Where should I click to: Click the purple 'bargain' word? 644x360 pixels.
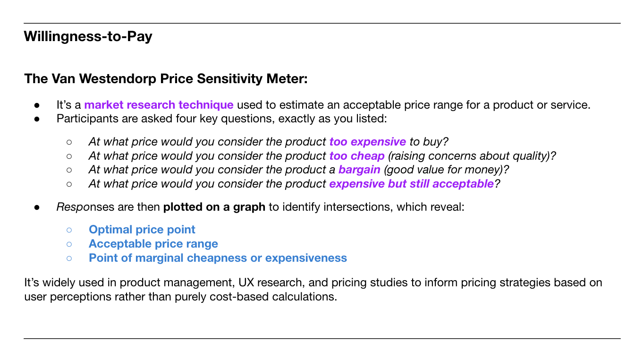coord(359,170)
